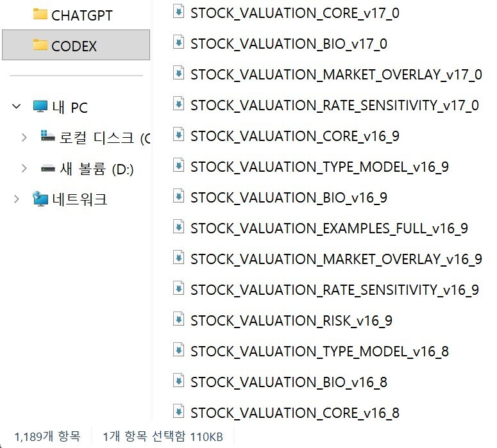Click file icon of STOCK_VALUATION_MARKET_OVERLAY_v17_0

pyautogui.click(x=178, y=74)
